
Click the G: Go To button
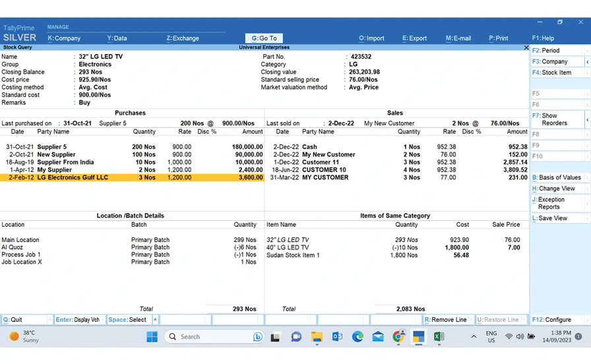tap(264, 38)
